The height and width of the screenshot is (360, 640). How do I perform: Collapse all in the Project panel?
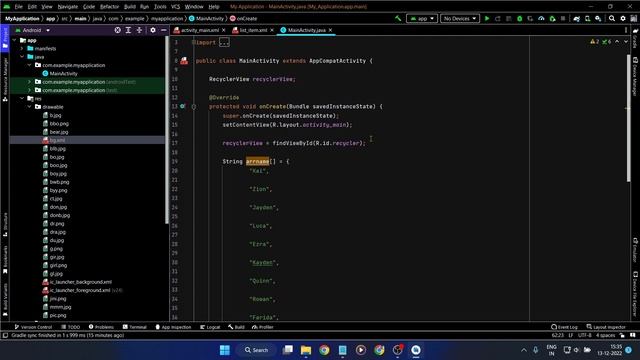pos(139,30)
